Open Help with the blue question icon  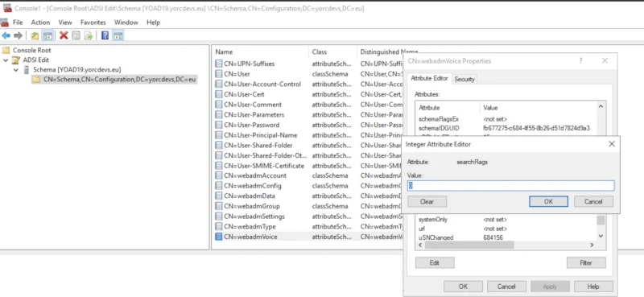point(105,35)
